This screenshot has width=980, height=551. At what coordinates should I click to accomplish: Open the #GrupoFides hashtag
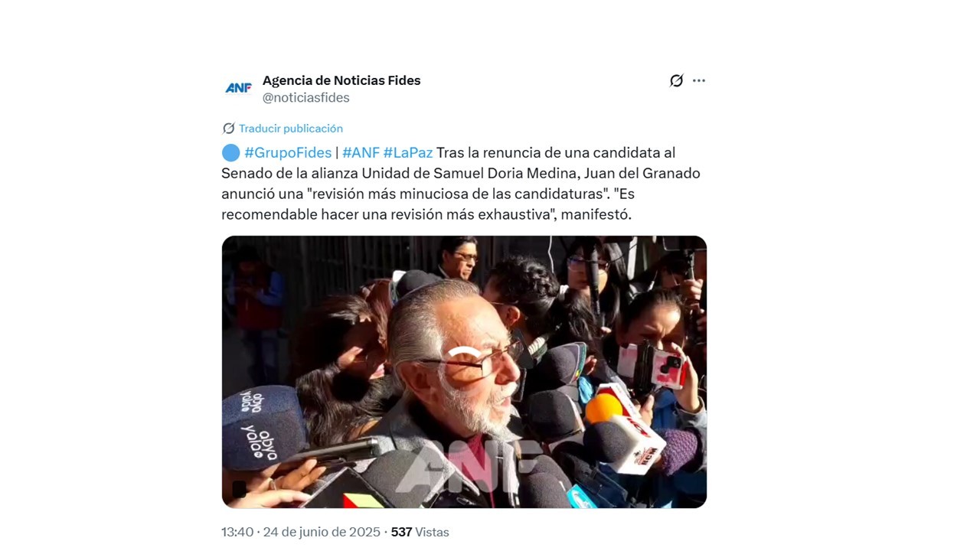(288, 152)
